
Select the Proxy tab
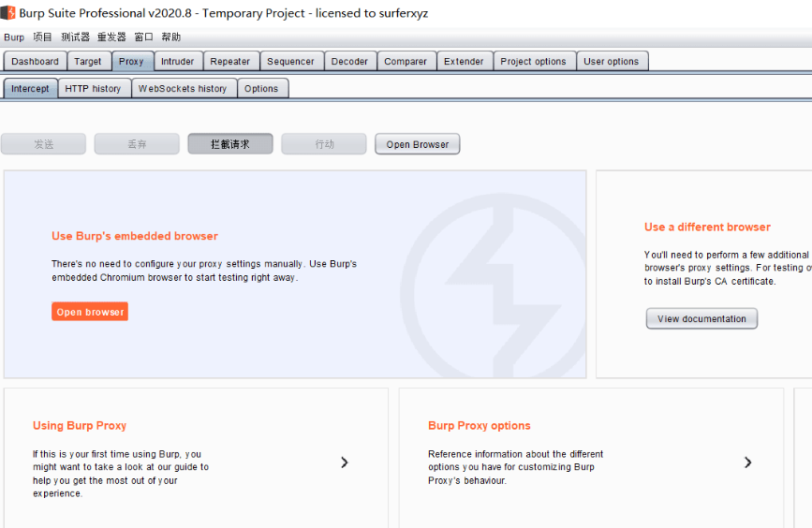(x=131, y=61)
